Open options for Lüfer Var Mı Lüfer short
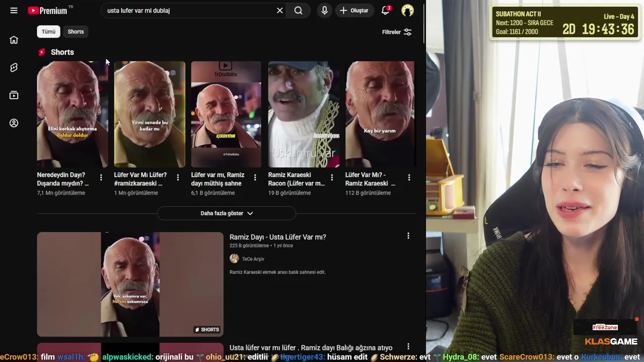The width and height of the screenshot is (644, 362). (178, 177)
